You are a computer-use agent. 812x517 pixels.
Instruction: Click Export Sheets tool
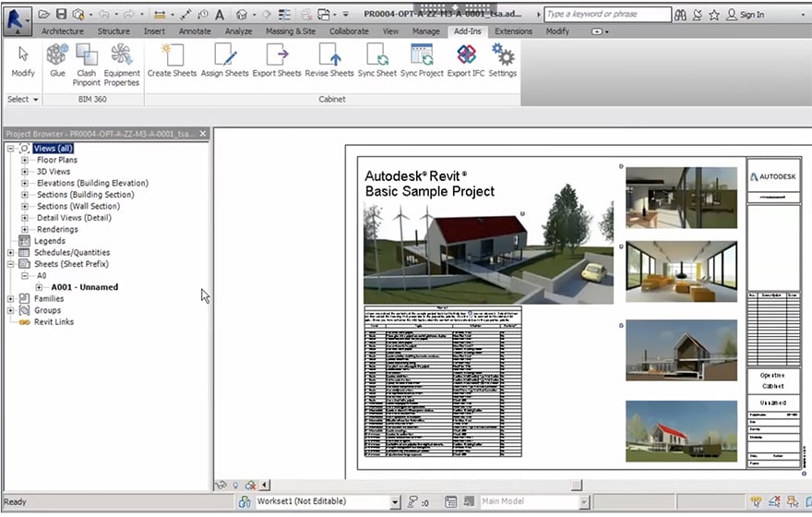(277, 61)
